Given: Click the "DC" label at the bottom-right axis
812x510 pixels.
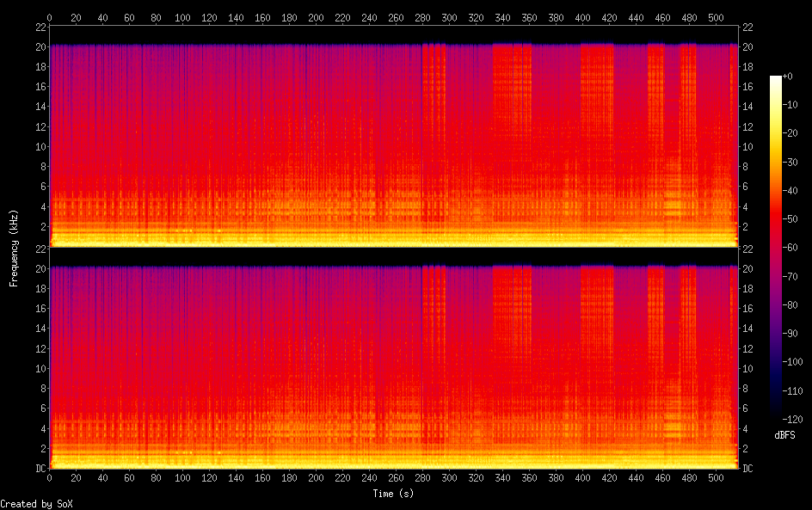Looking at the screenshot, I should pos(748,469).
